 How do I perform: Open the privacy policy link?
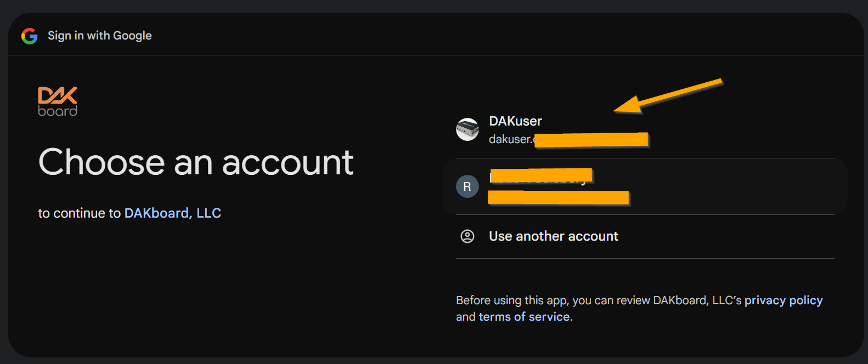coord(784,300)
